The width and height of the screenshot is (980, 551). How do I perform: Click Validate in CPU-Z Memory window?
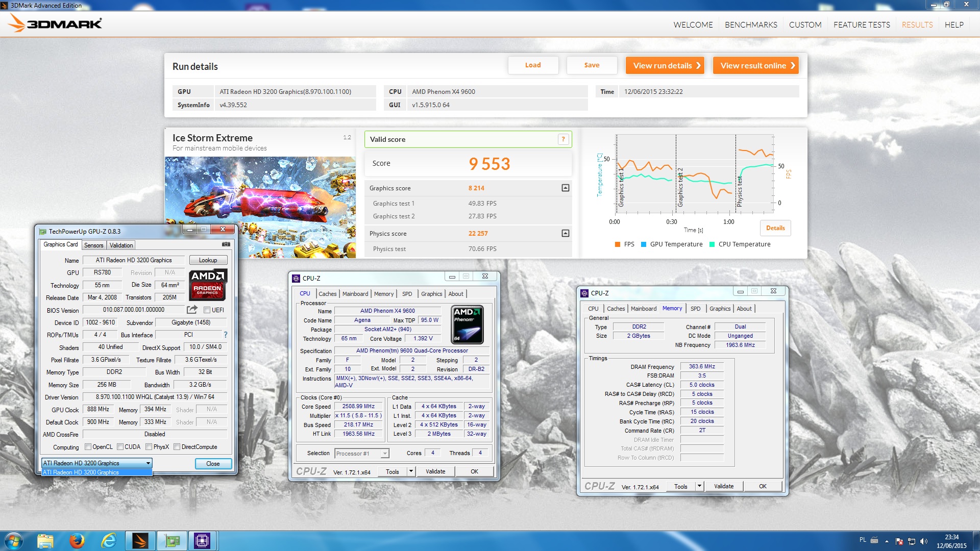[x=723, y=486]
